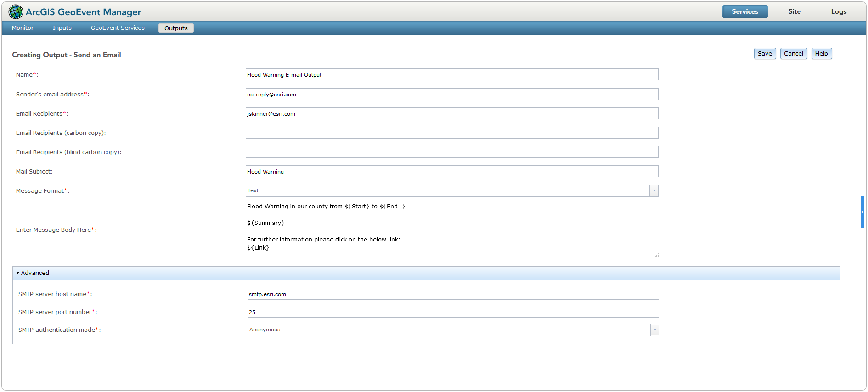Save the email output configuration
The height and width of the screenshot is (392, 868).
[x=765, y=54]
